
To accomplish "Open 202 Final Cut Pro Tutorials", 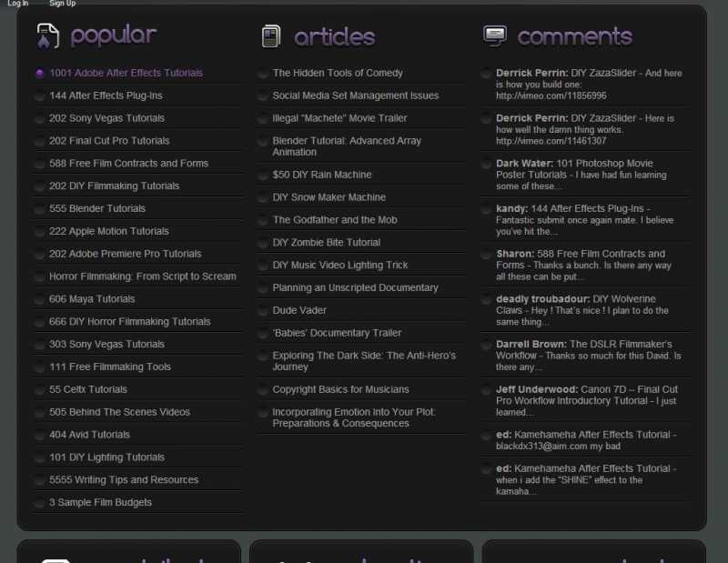I will tap(109, 141).
